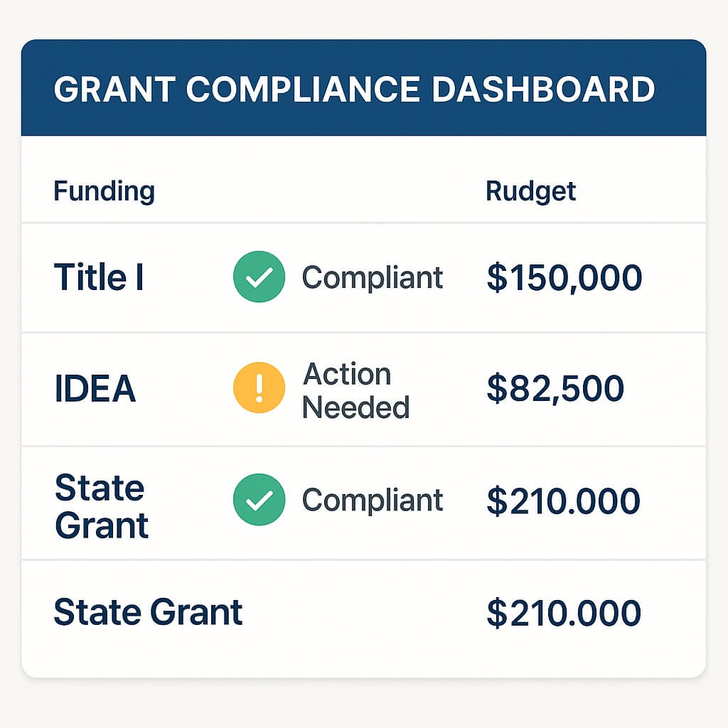Click the green checkmark icon for Title I

pos(259,277)
